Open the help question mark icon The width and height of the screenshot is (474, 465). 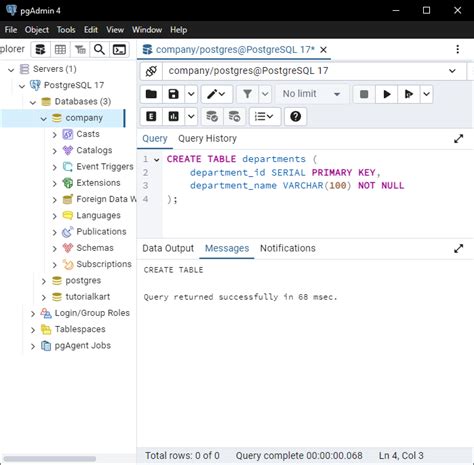(x=295, y=116)
